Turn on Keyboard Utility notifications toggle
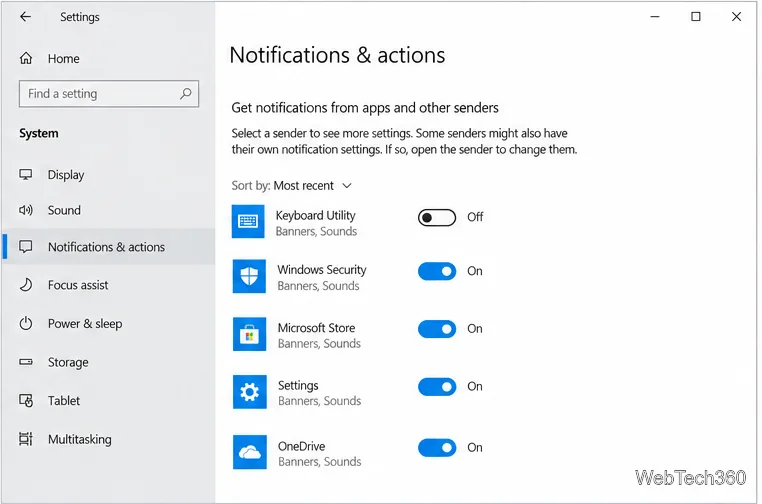Viewport: 762px width, 504px height. 437,218
